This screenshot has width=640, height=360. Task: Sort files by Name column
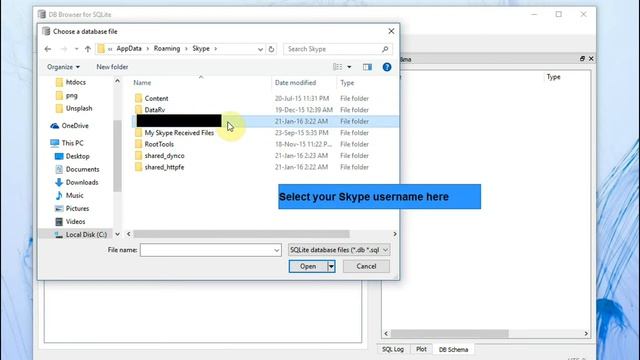tap(142, 82)
